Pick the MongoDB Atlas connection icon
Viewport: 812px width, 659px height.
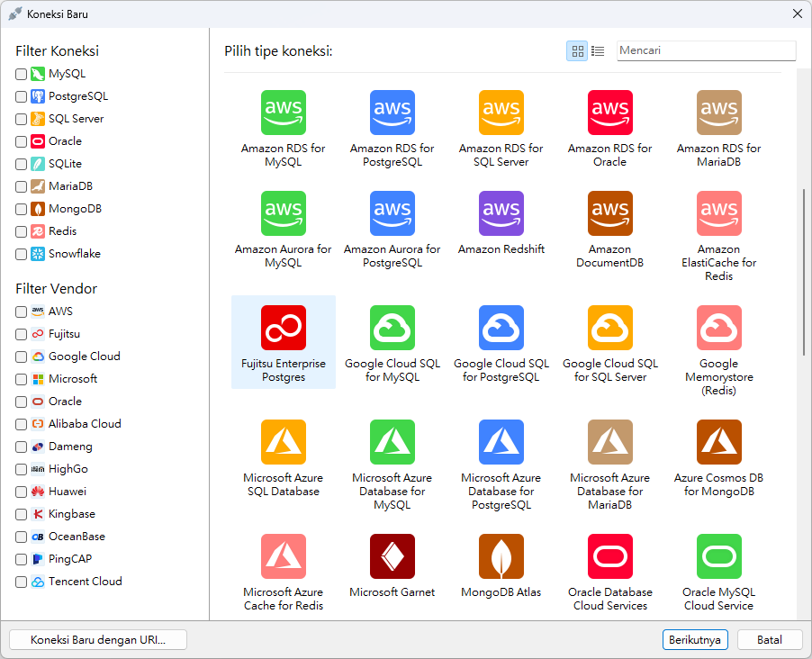click(x=501, y=556)
